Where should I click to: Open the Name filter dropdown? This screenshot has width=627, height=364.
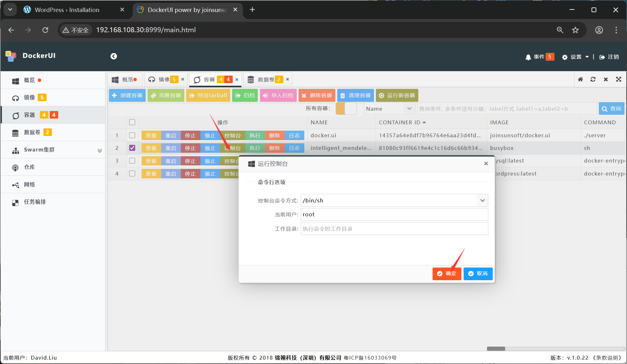tap(389, 108)
